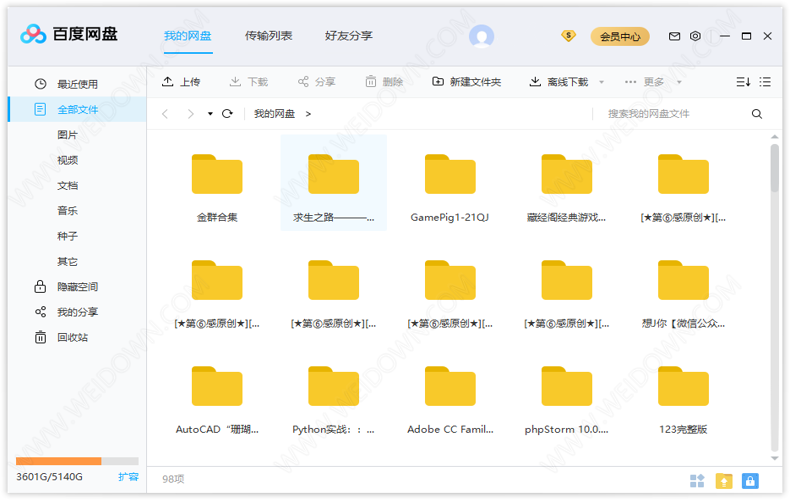Click the search magnifier icon
Image resolution: width=790 pixels, height=500 pixels.
tap(757, 114)
